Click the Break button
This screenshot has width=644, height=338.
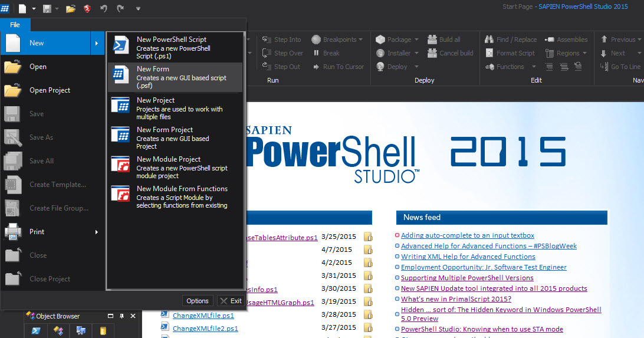(x=326, y=53)
